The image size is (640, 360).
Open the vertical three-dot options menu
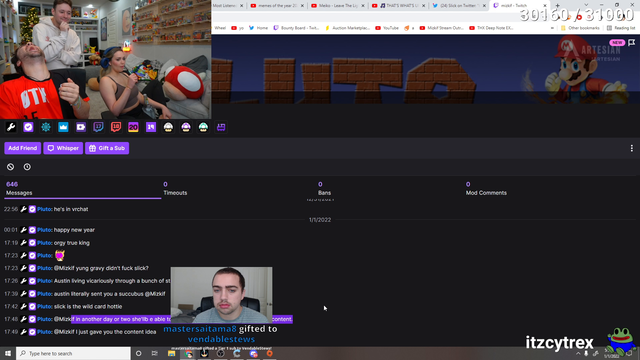[x=631, y=148]
